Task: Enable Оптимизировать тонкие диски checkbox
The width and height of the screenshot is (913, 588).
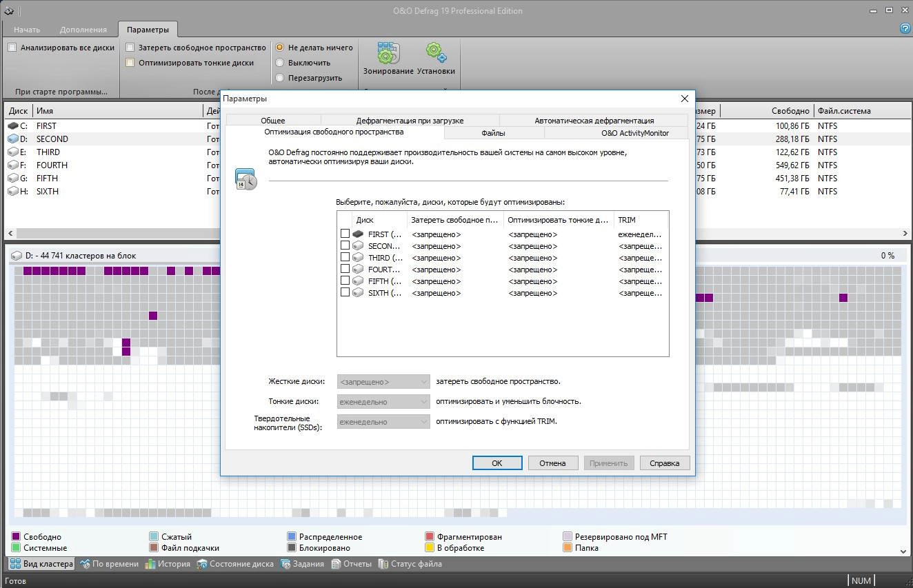Action: (130, 63)
